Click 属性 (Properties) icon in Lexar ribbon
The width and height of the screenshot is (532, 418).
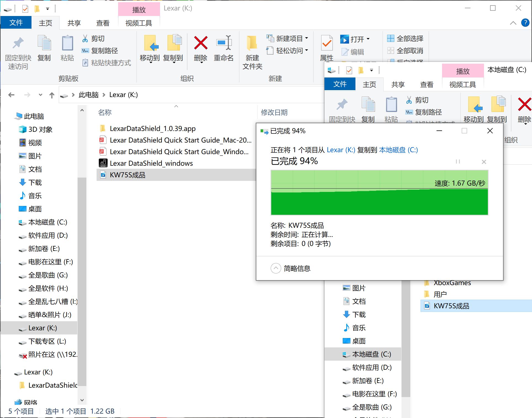click(327, 43)
